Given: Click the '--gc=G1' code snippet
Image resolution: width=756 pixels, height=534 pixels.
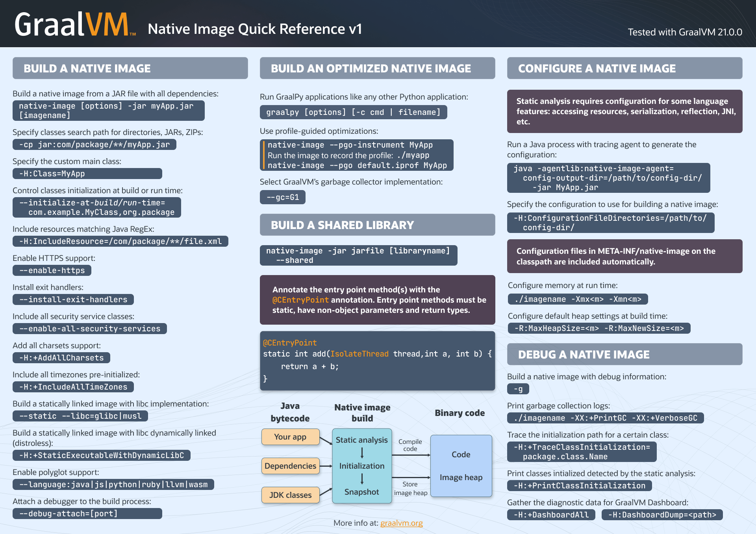Looking at the screenshot, I should pyautogui.click(x=283, y=197).
